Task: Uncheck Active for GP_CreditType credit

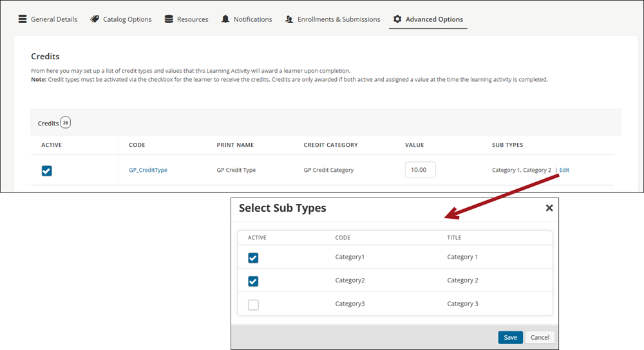Action: pyautogui.click(x=47, y=170)
